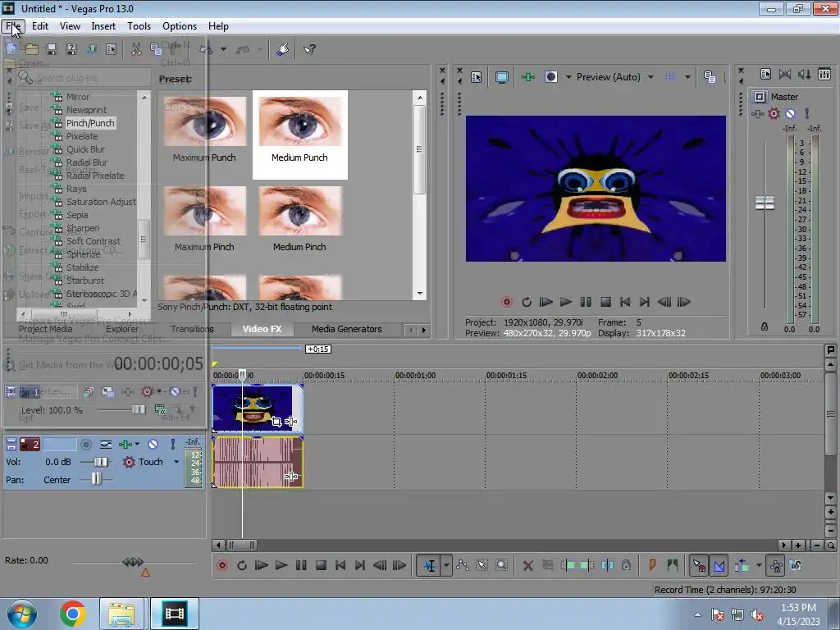Expand the Overlays dropdown arrow
Image resolution: width=840 pixels, height=630 pixels.
(687, 77)
